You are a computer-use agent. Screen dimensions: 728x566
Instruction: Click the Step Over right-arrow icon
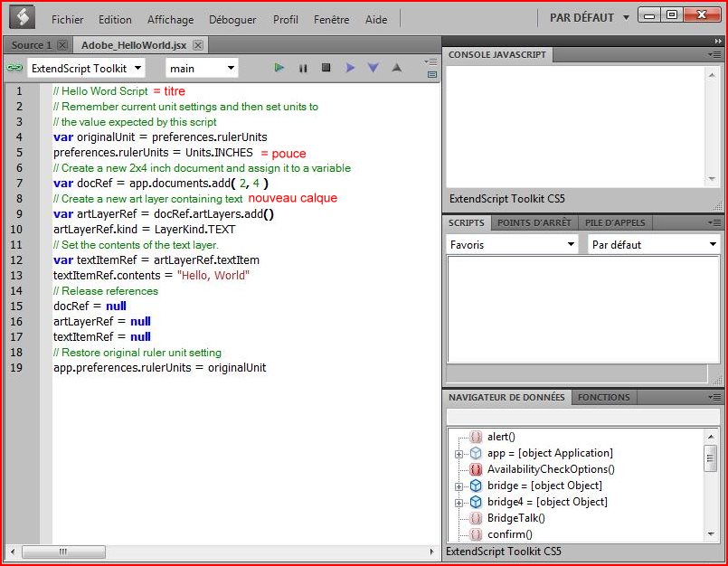[350, 68]
